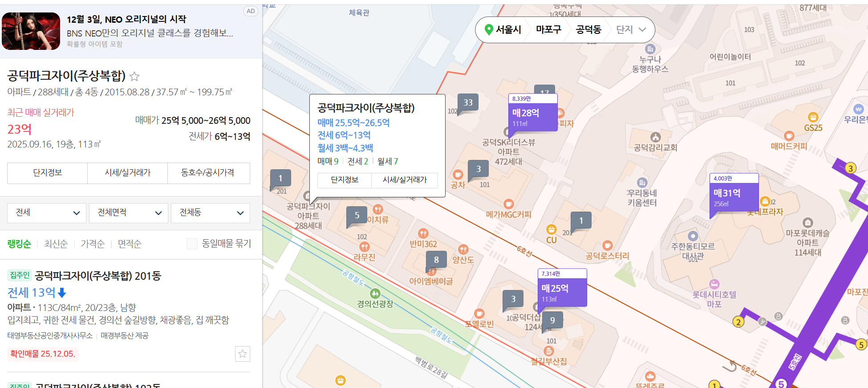Click the subway exit 3 marker

click(851, 168)
